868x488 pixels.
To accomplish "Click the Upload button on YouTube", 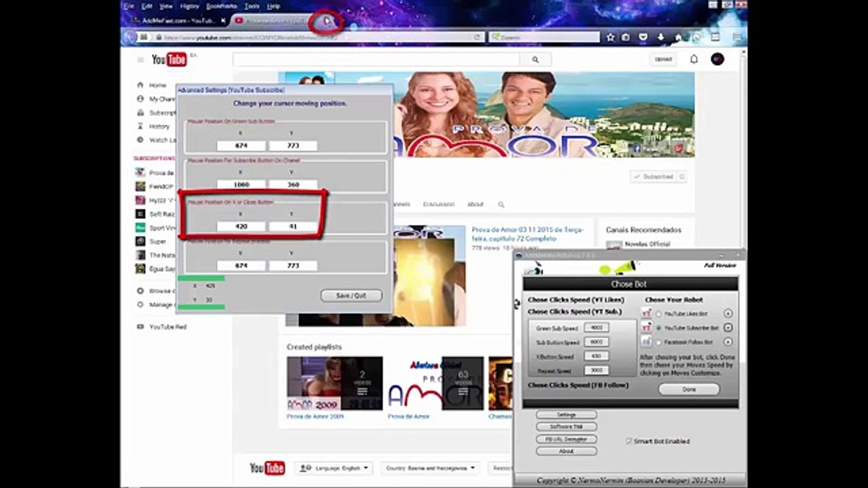I will 663,60.
